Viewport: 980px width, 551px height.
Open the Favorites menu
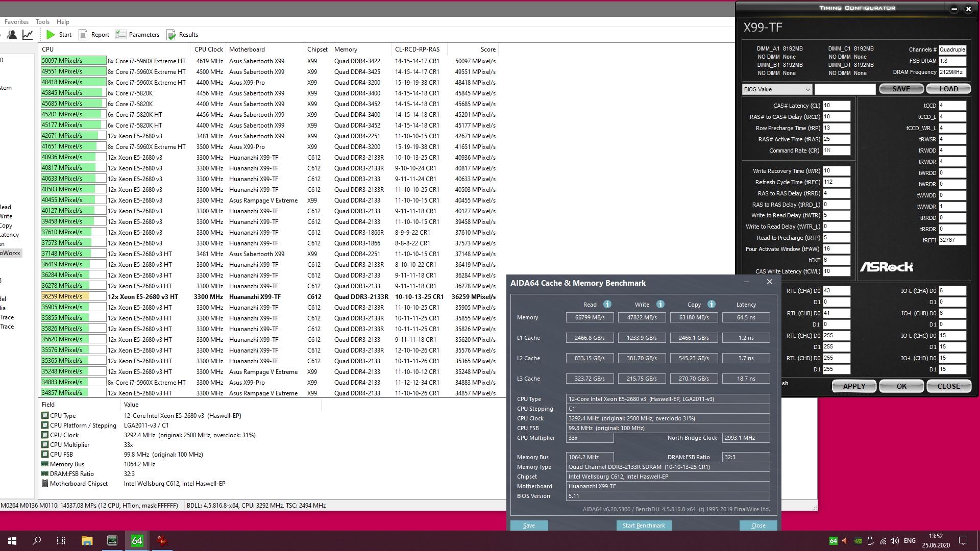click(x=16, y=22)
